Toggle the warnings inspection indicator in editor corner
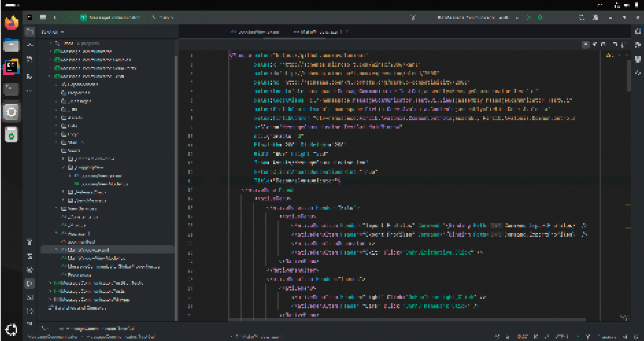 pyautogui.click(x=610, y=56)
